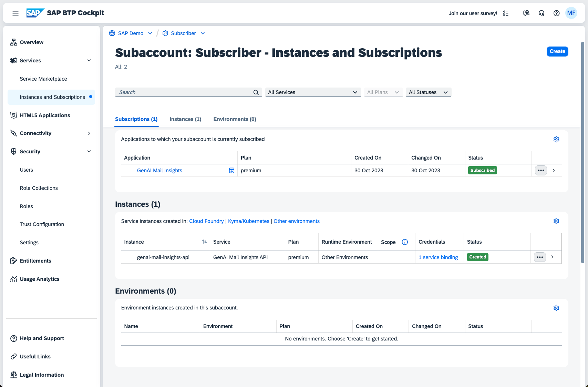588x387 pixels.
Task: Open the All Statuses filter dropdown
Action: point(429,92)
